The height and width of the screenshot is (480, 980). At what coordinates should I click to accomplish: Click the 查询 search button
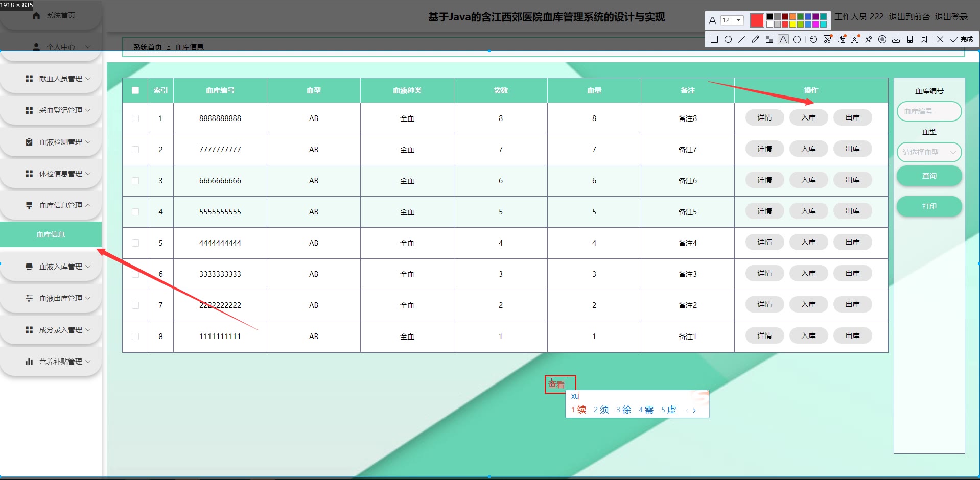pos(929,176)
